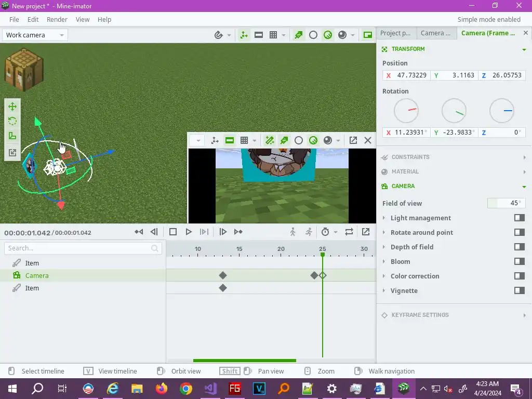Image resolution: width=532 pixels, height=399 pixels.
Task: Enable Vignette switch
Action: (x=520, y=291)
